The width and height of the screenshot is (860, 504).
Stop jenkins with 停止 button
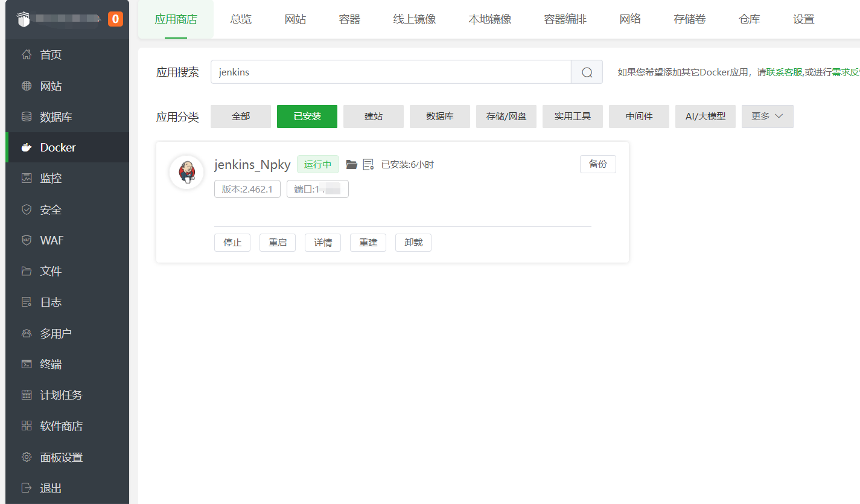click(232, 243)
